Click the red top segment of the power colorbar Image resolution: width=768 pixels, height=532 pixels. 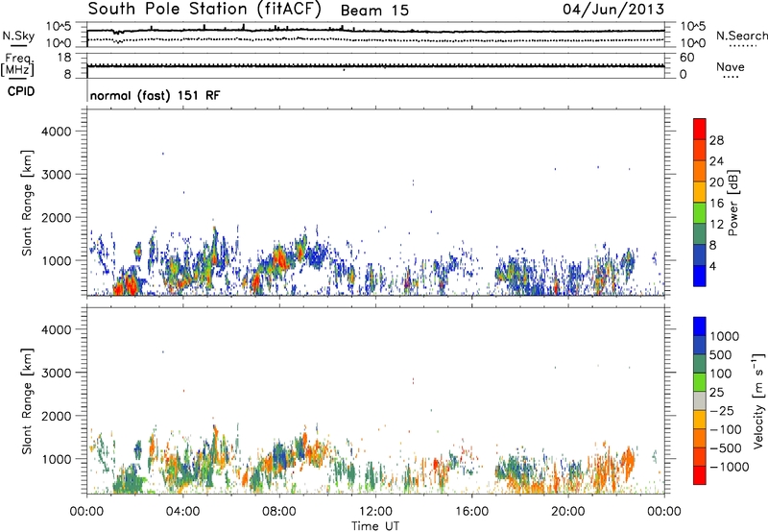pos(700,130)
